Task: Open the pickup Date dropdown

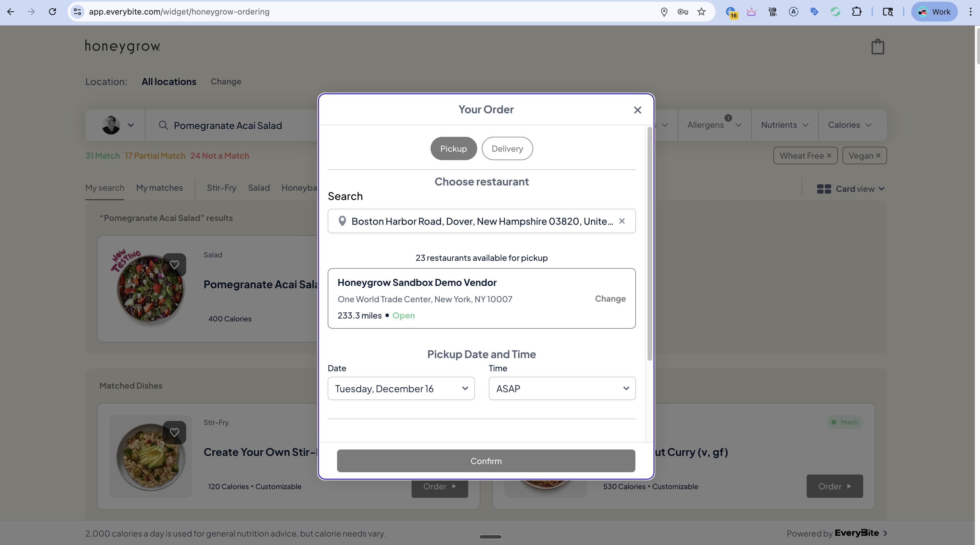Action: pos(401,388)
